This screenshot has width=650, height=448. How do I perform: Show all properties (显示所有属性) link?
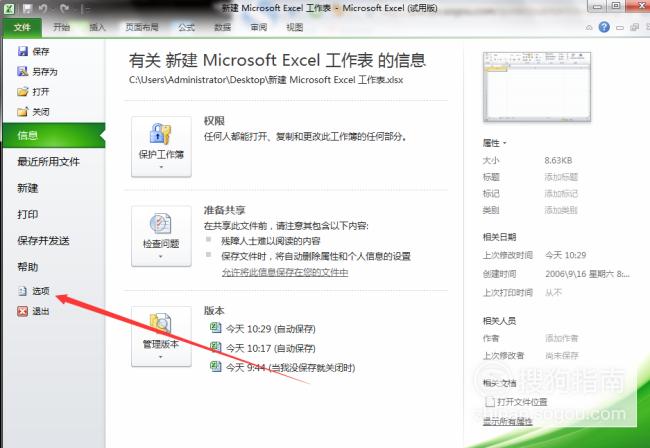[507, 421]
